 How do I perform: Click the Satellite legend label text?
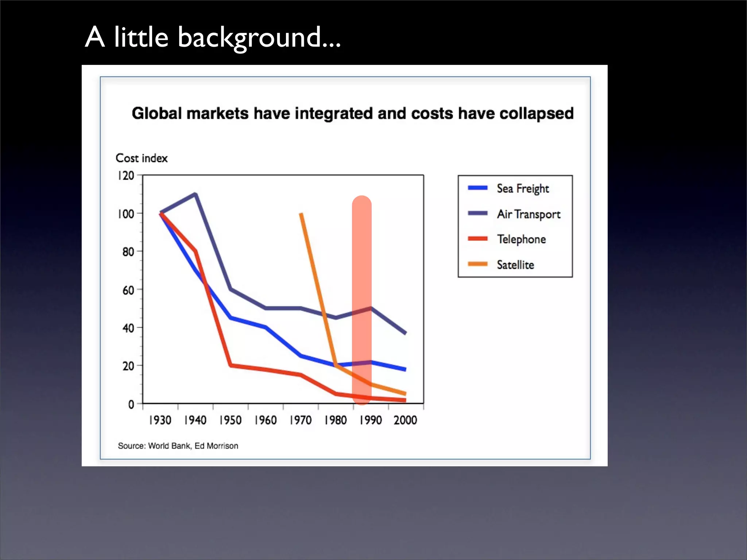click(x=515, y=265)
